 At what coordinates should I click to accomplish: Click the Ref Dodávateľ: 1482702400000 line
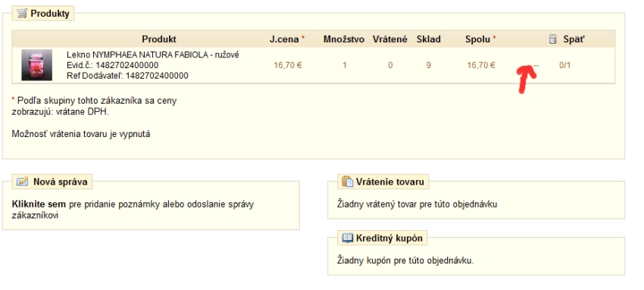[x=127, y=76]
